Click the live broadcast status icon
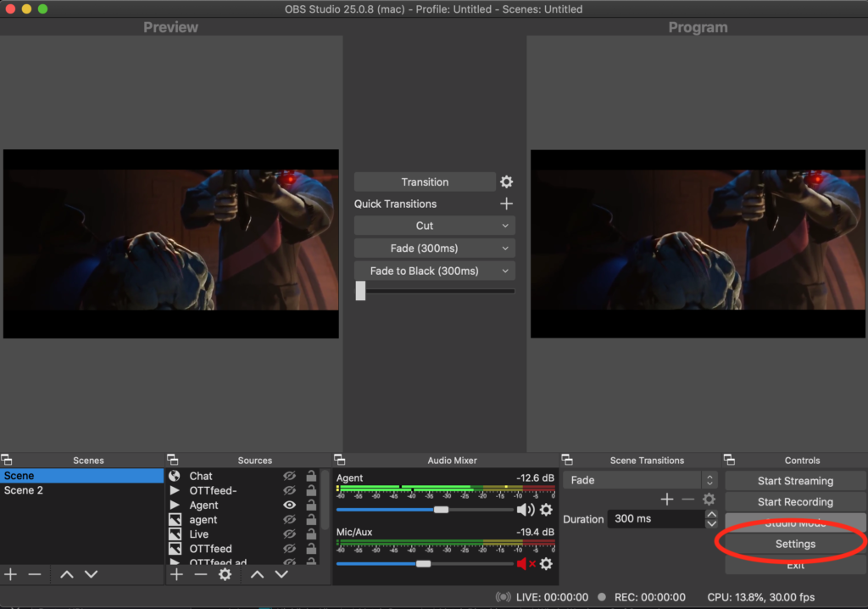The height and width of the screenshot is (609, 868). [x=503, y=597]
